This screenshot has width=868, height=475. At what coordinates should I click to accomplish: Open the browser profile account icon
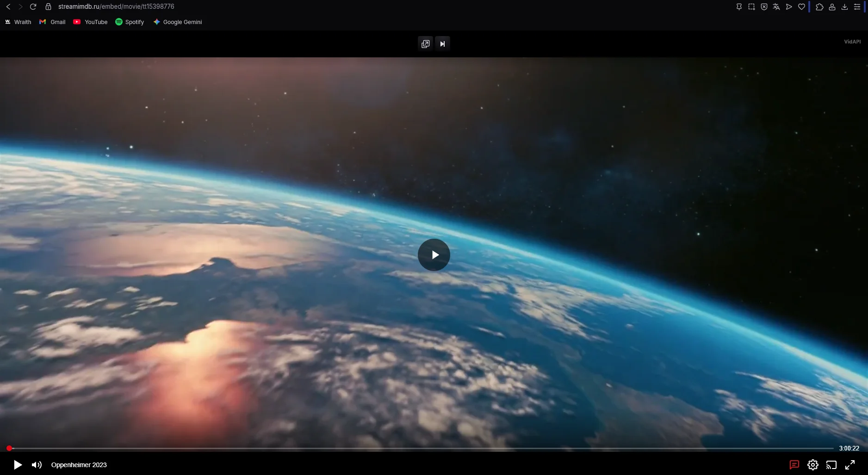coord(832,7)
